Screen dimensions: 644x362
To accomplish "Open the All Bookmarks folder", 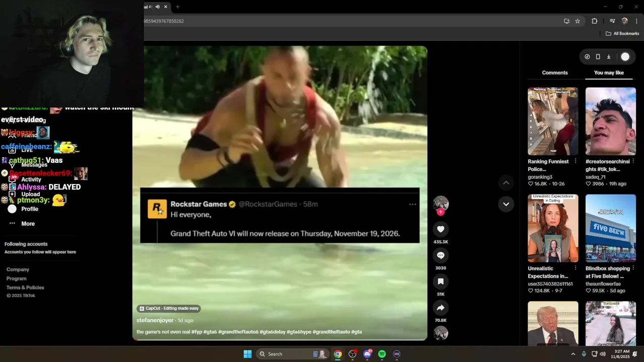I will pyautogui.click(x=622, y=34).
